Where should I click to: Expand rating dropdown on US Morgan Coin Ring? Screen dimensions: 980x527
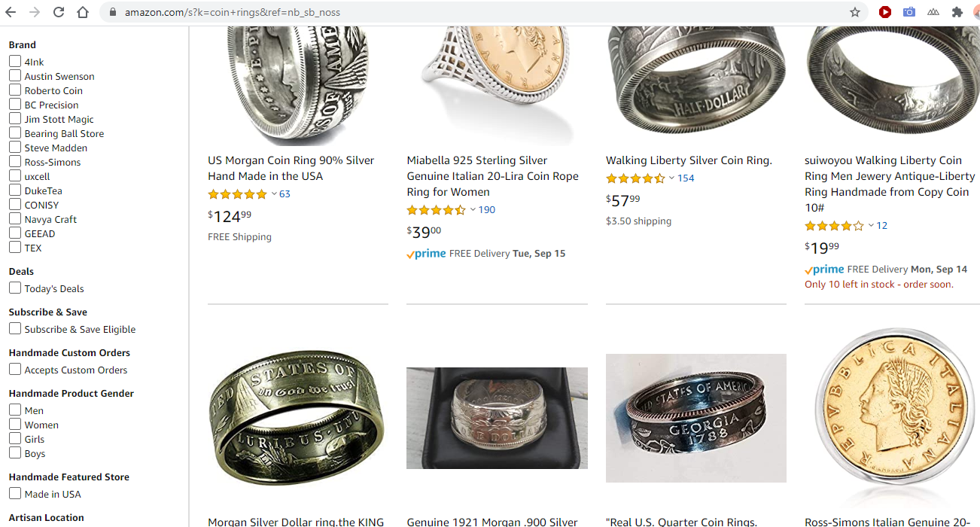[x=274, y=194]
